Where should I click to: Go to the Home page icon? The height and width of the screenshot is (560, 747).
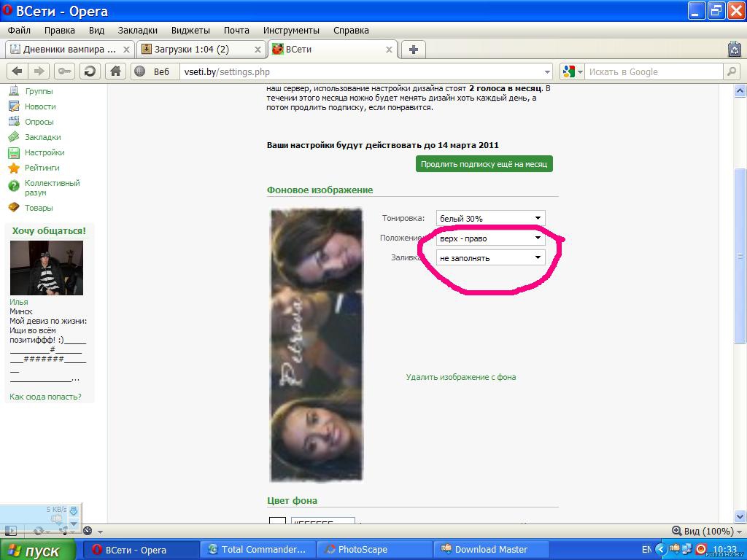coord(115,71)
